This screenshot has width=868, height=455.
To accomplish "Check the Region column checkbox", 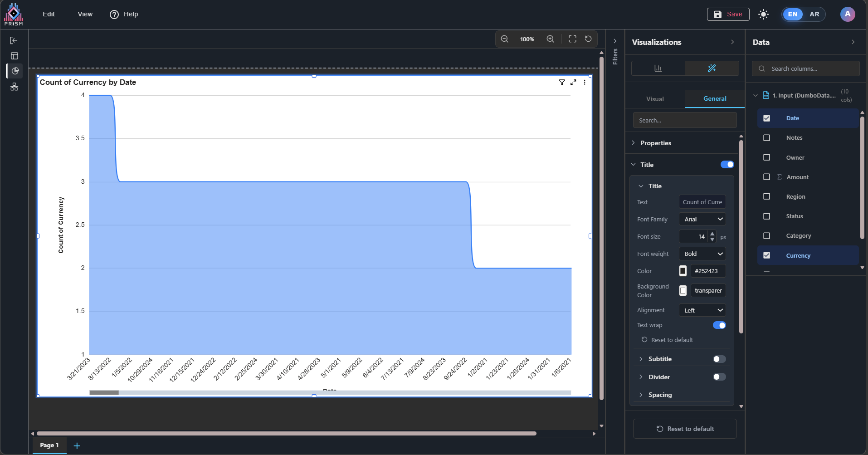I will (x=766, y=196).
